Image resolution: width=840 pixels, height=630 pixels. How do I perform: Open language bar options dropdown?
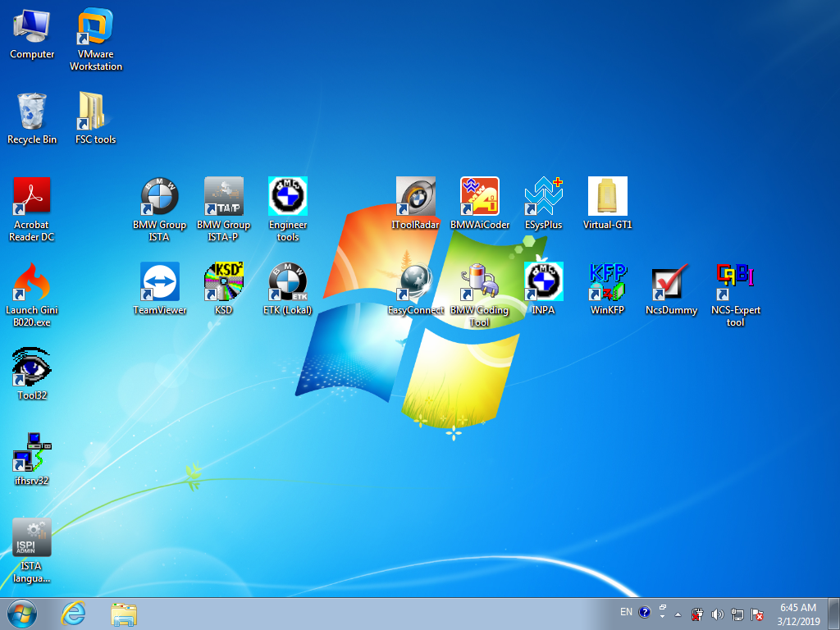[662, 614]
